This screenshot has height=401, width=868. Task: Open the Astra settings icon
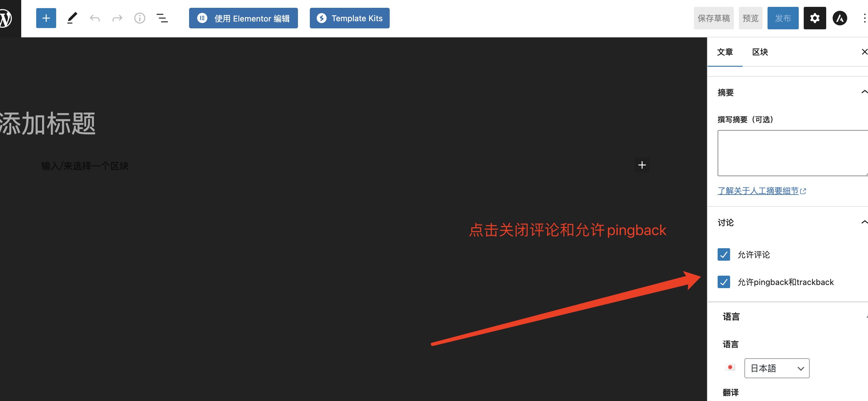(x=840, y=18)
